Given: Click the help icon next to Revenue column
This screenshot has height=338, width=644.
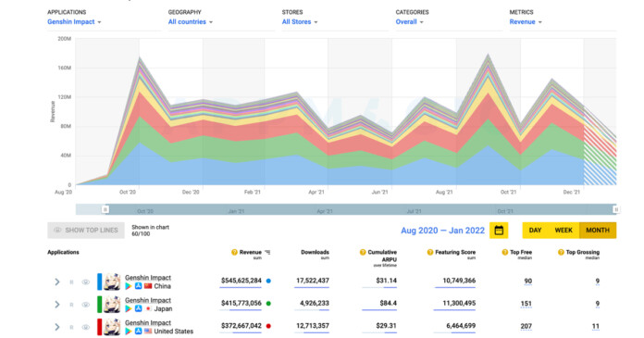Looking at the screenshot, I should pos(234,252).
